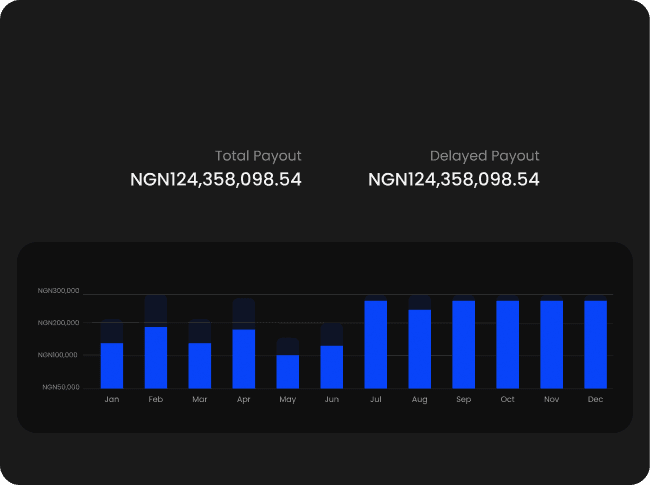Click the Jul bar in chart
Image resolution: width=650 pixels, height=485 pixels.
(376, 344)
